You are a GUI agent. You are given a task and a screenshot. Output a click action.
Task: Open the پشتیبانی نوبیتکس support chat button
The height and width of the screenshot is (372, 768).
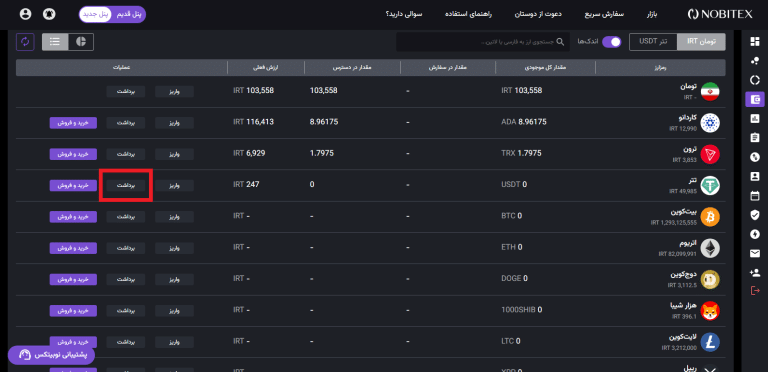[x=51, y=355]
